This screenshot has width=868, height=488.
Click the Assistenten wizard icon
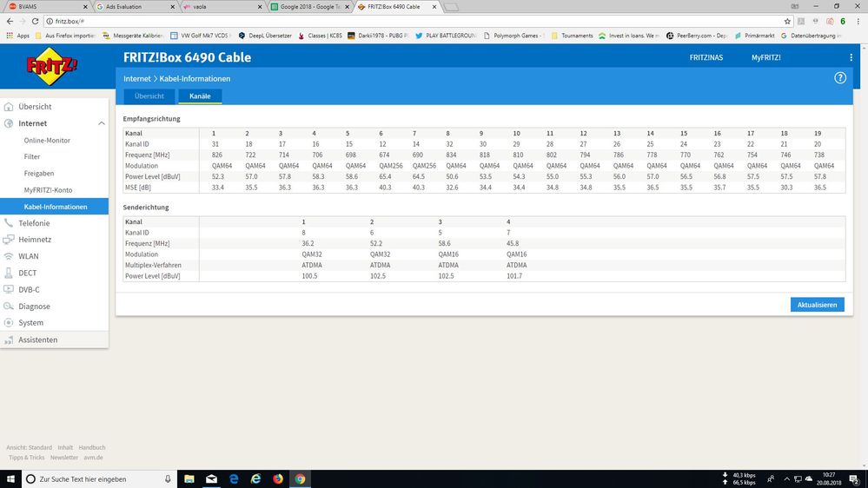point(9,340)
